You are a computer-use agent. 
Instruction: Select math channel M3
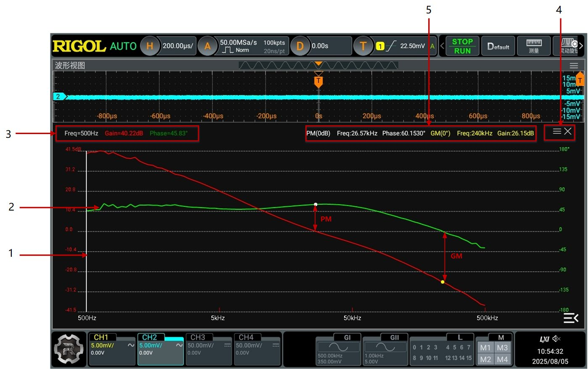coord(502,348)
